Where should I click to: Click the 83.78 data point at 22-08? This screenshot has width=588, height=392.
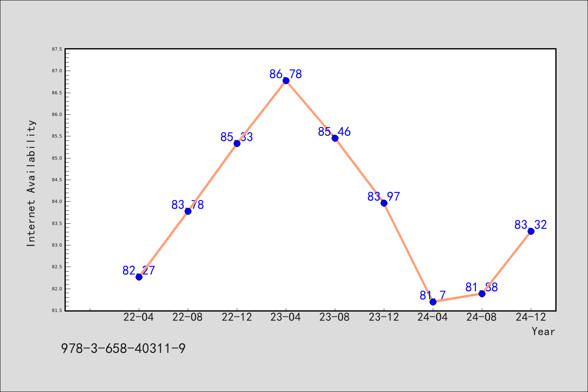click(188, 211)
